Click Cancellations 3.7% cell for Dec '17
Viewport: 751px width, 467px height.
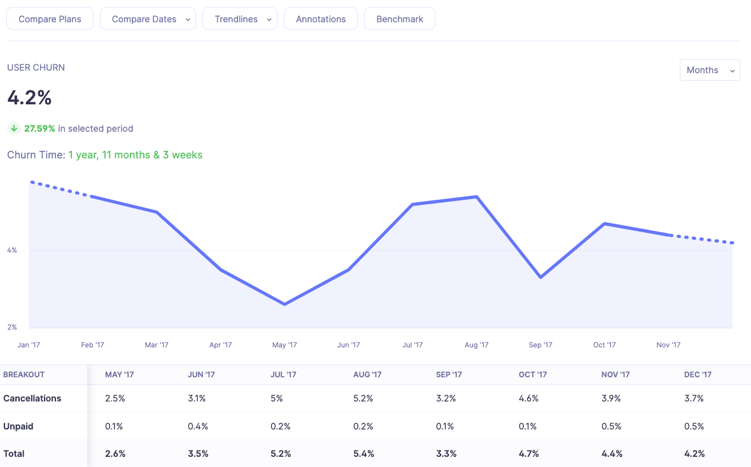(x=694, y=399)
